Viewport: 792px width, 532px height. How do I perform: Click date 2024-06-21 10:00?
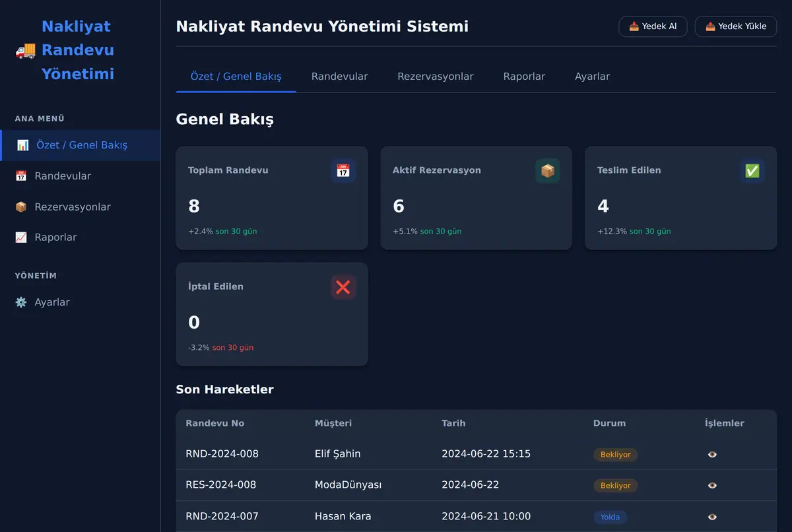click(x=486, y=517)
